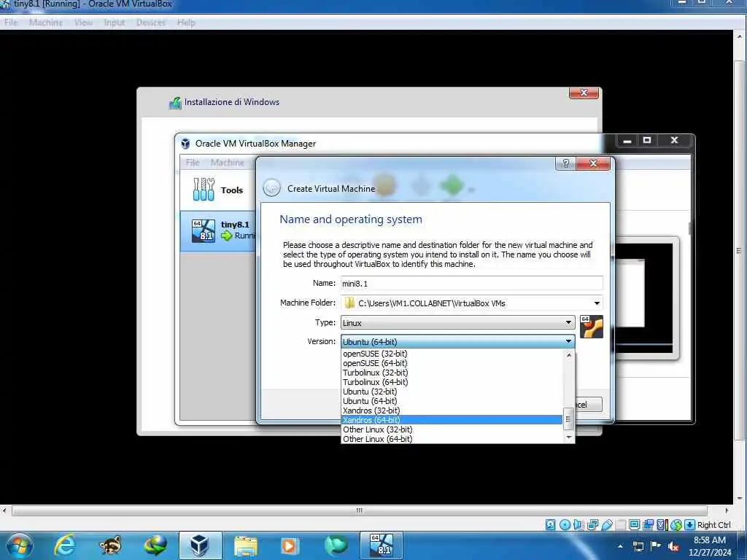Open Windows Explorer from the taskbar

245,545
